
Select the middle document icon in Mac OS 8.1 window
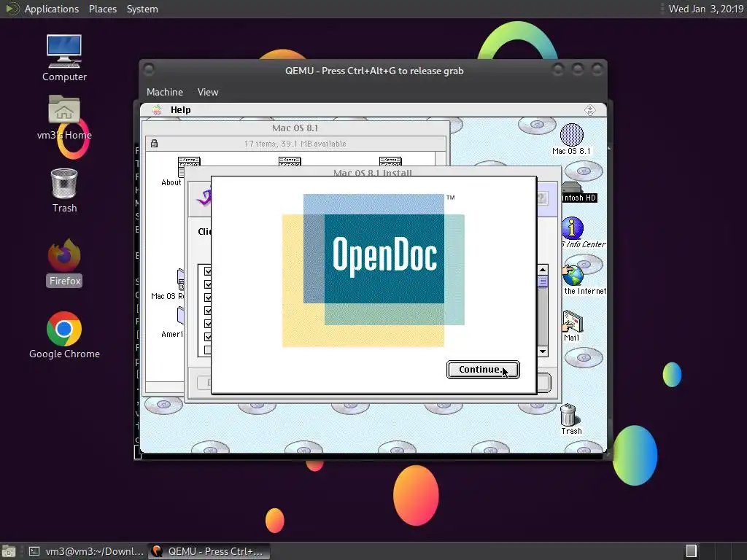tap(289, 162)
